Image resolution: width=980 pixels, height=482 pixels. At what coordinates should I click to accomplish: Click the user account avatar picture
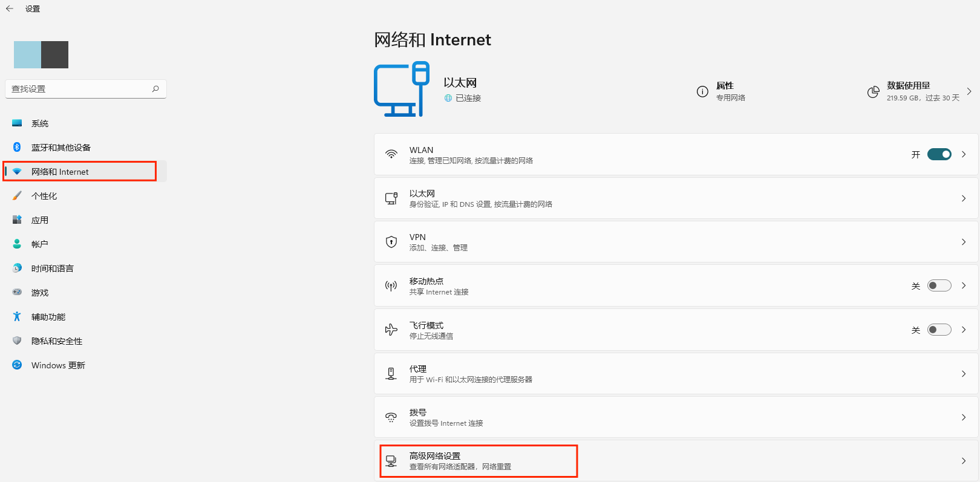point(41,55)
